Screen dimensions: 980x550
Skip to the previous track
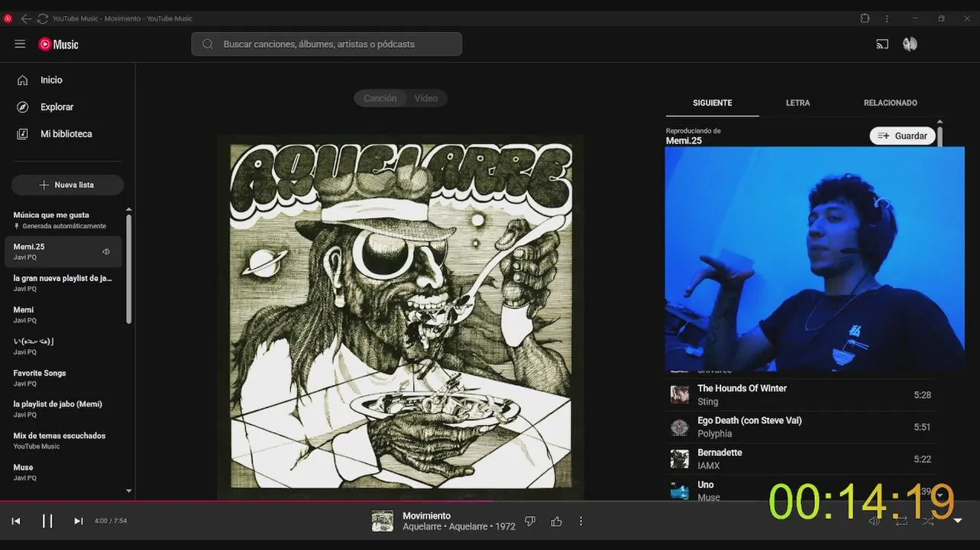(x=16, y=521)
